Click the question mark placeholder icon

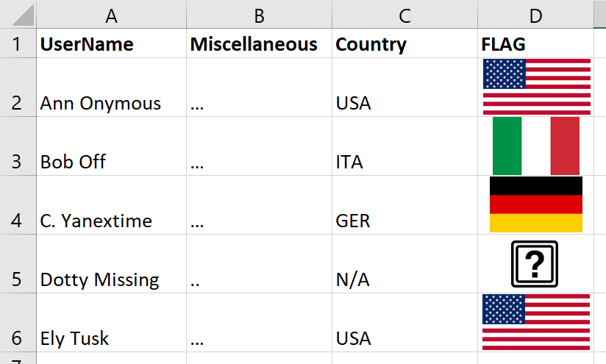point(535,264)
